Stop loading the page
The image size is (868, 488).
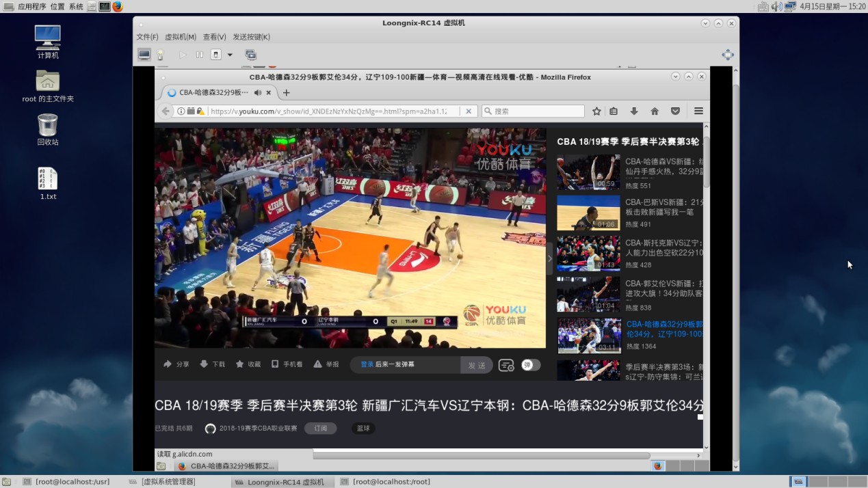[469, 111]
